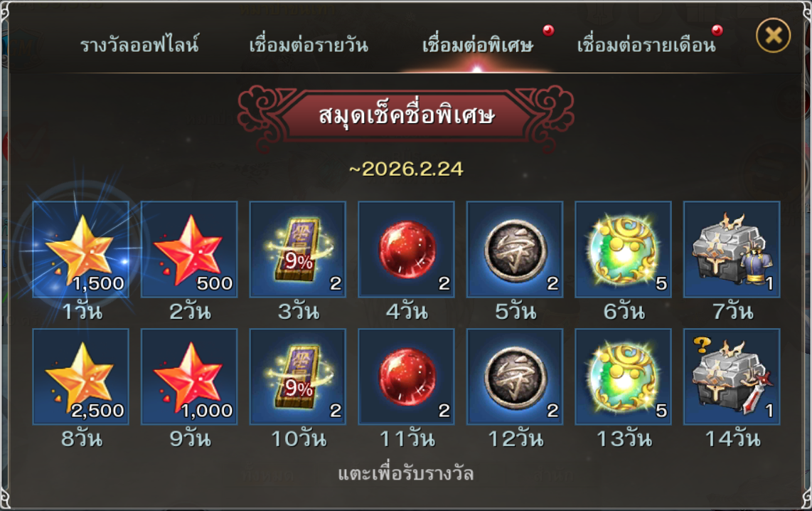
Task: Close the attendance reward window
Action: (x=773, y=36)
